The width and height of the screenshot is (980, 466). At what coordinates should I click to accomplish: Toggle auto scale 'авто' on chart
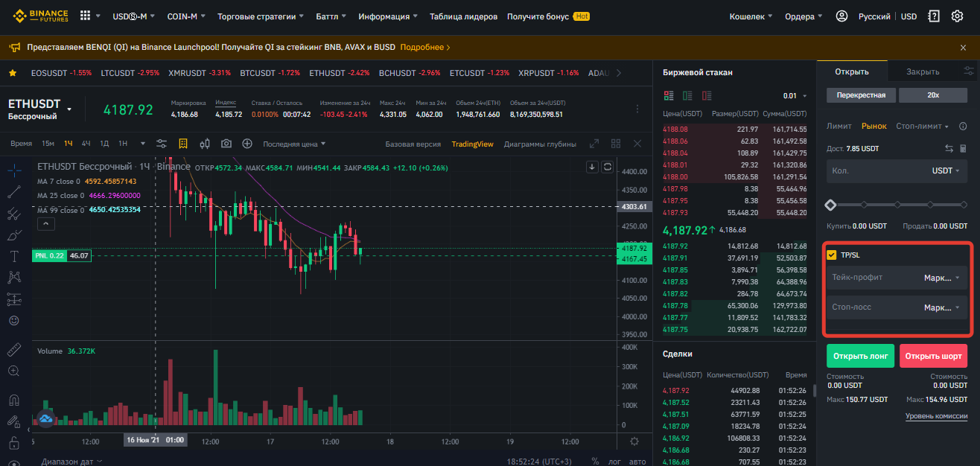click(x=637, y=462)
